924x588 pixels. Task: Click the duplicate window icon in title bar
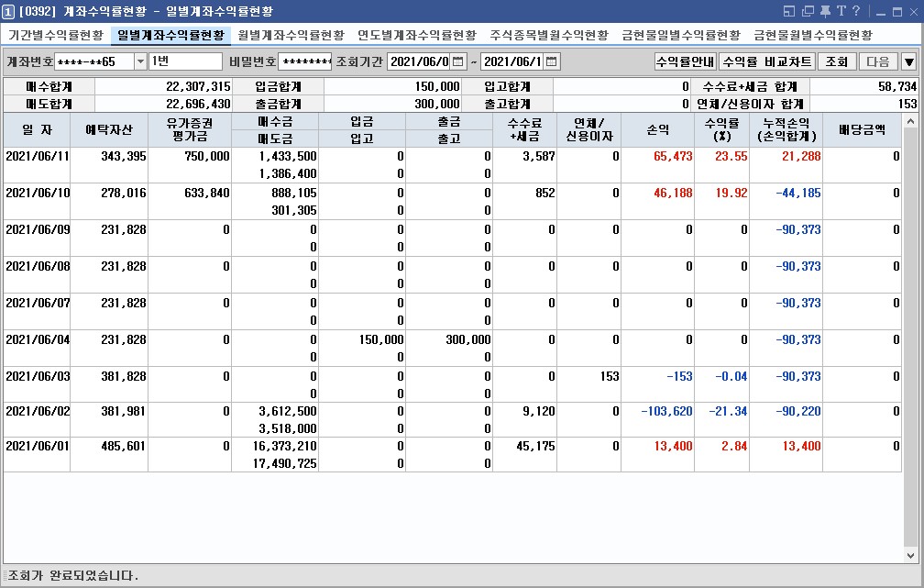pos(808,11)
